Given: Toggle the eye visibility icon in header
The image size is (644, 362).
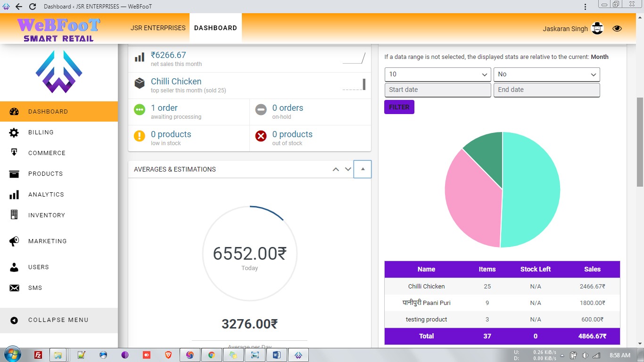Looking at the screenshot, I should [617, 28].
